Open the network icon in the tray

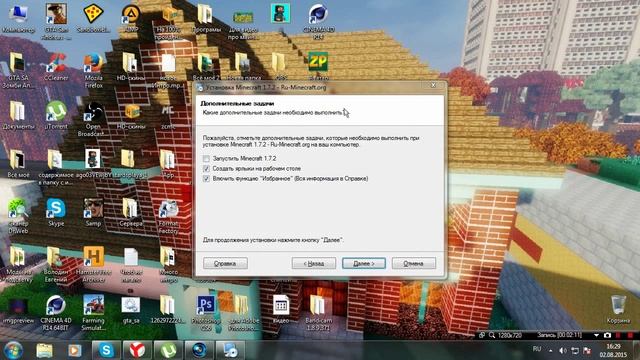(575, 351)
